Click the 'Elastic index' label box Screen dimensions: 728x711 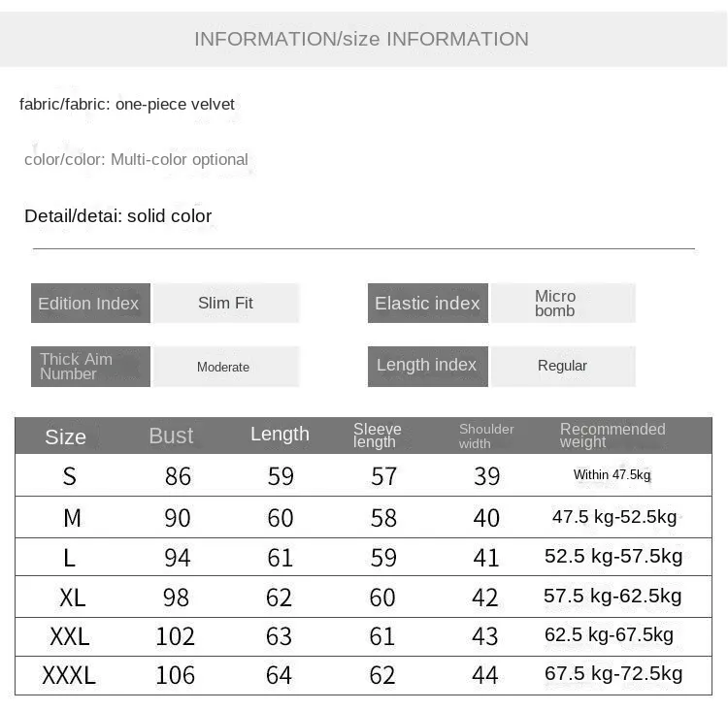(x=427, y=303)
